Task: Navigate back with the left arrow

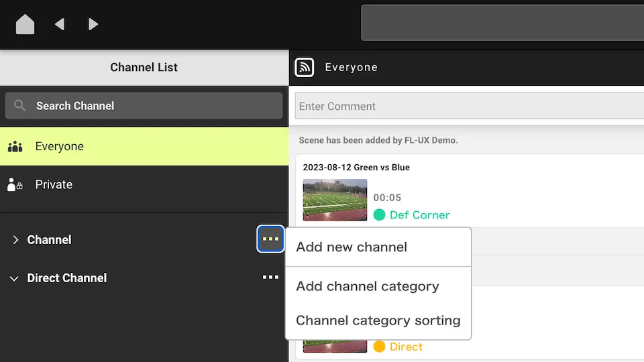Action: tap(60, 24)
